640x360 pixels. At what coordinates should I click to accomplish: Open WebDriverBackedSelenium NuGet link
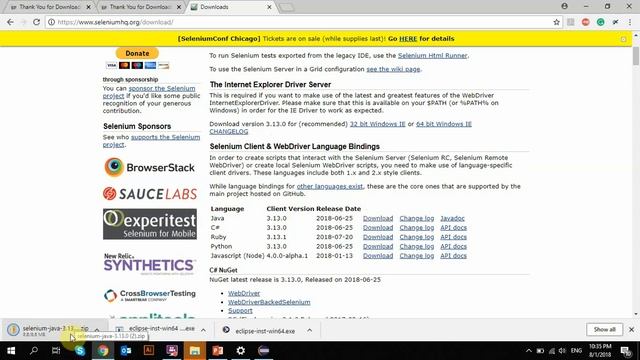[269, 302]
